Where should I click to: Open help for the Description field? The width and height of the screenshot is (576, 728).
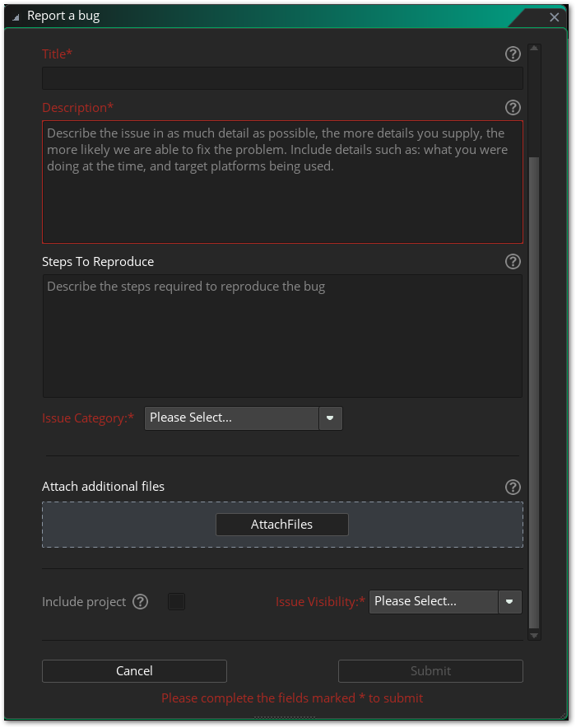513,108
